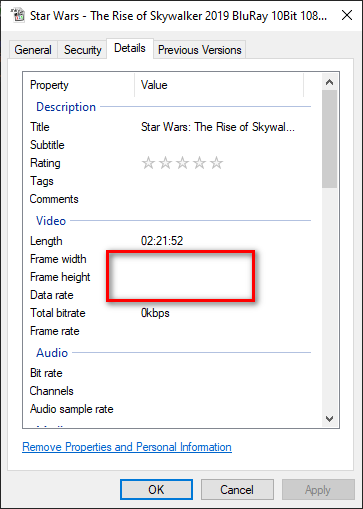Click the vertical scrollbar thumb

(329, 139)
